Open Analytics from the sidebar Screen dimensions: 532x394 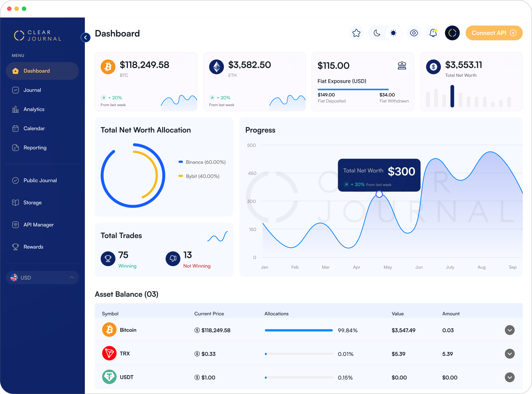click(x=34, y=109)
